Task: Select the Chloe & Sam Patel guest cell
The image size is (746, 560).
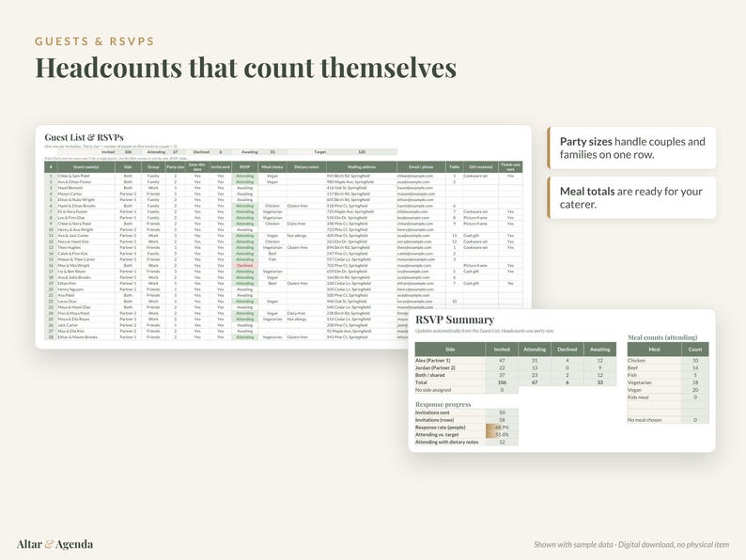Action: 86,176
